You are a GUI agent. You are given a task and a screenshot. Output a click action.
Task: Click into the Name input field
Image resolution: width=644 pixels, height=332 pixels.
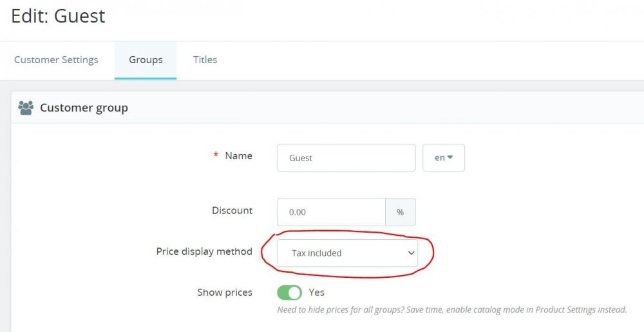pyautogui.click(x=346, y=158)
